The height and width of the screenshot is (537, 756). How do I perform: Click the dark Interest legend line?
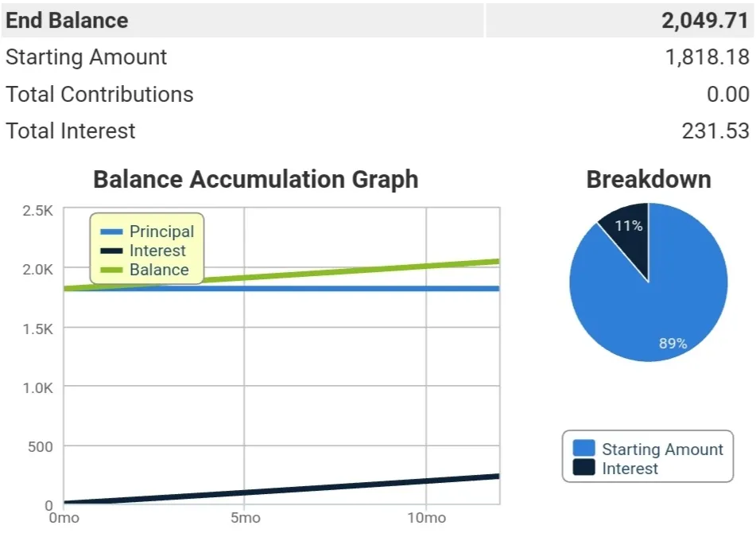coord(111,251)
